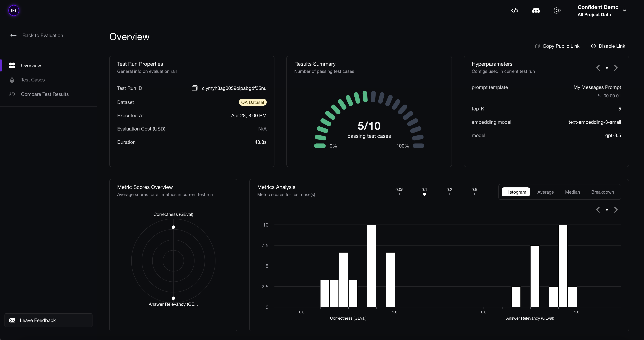Screen dimensions: 644x340
Task: Open Compare Test Results via the A/B icon
Action: (12, 94)
